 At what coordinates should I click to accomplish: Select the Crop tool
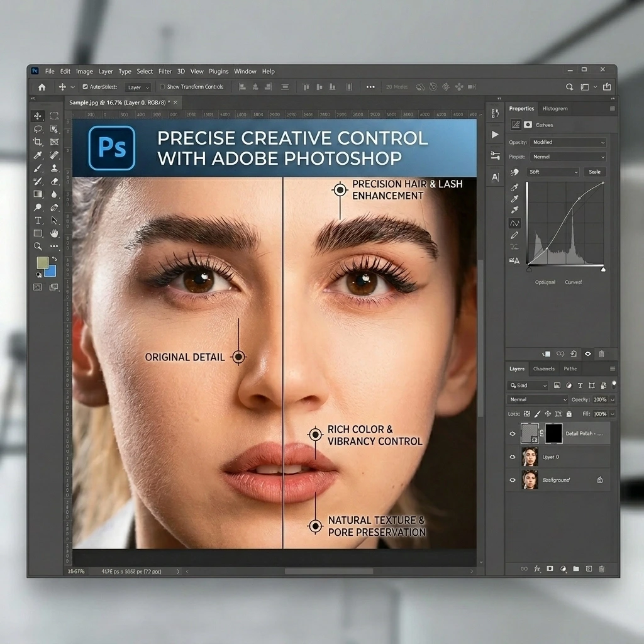tap(38, 142)
